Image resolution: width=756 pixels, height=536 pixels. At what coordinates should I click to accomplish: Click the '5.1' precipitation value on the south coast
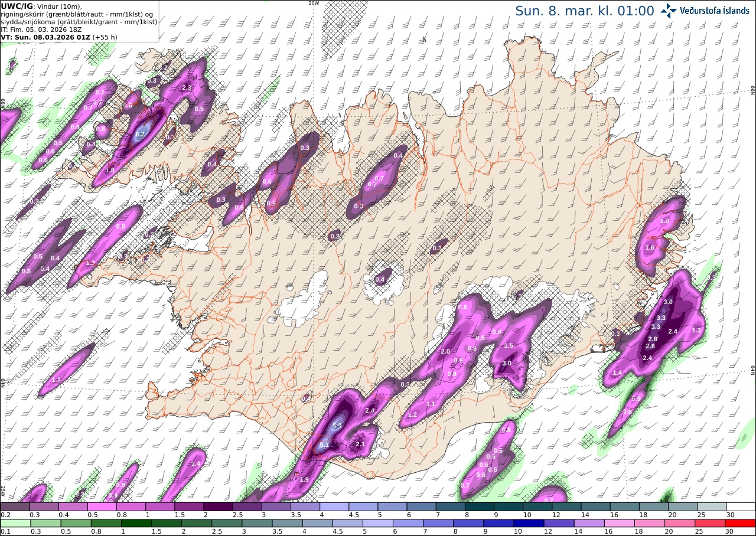pos(324,445)
